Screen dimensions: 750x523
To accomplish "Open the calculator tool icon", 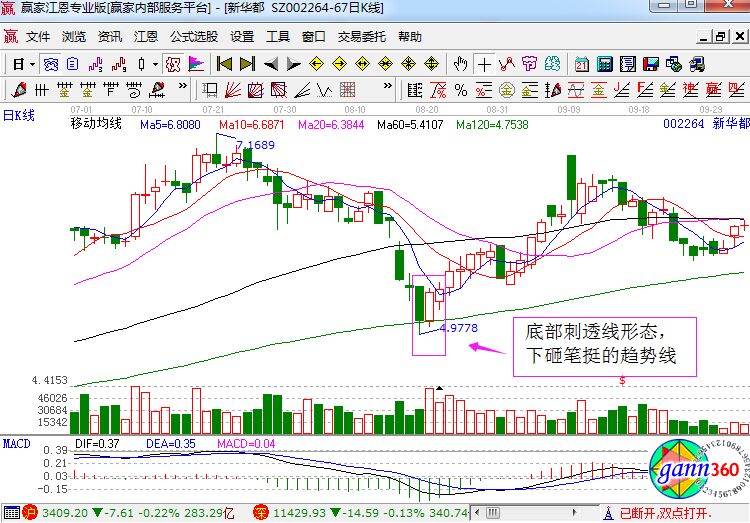I will click(604, 64).
